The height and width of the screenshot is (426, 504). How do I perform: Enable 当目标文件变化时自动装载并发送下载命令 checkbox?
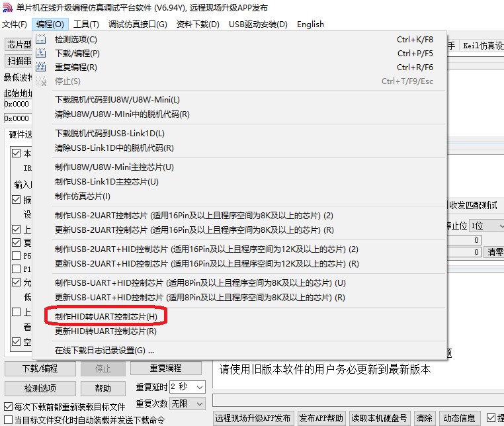tap(9, 420)
